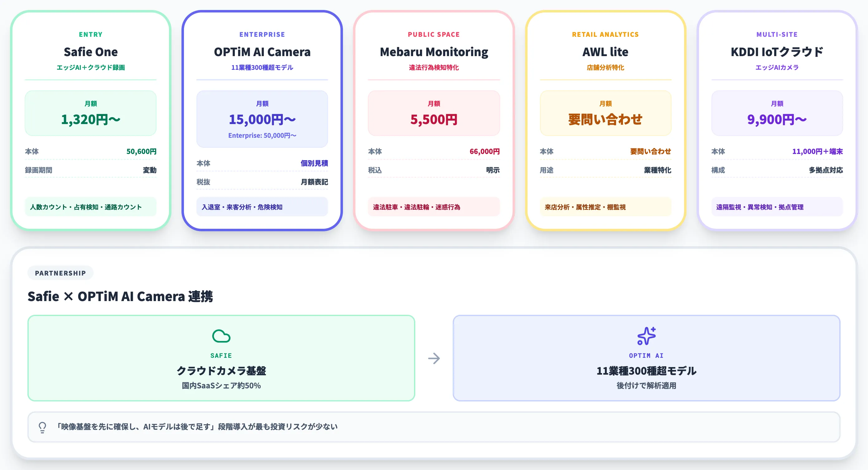This screenshot has height=470, width=868.
Task: Click the 段階導入 tip sentence
Action: 197,427
